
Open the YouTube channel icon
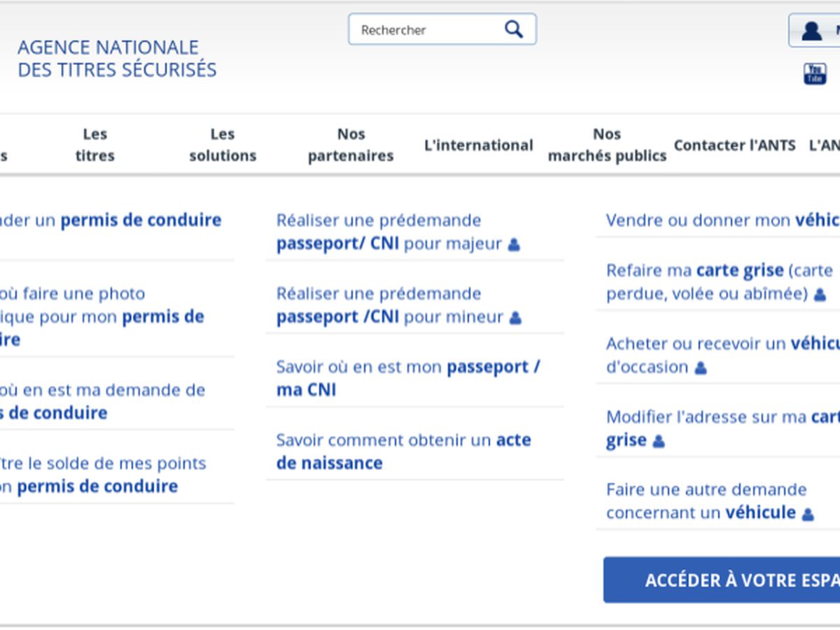pyautogui.click(x=814, y=73)
